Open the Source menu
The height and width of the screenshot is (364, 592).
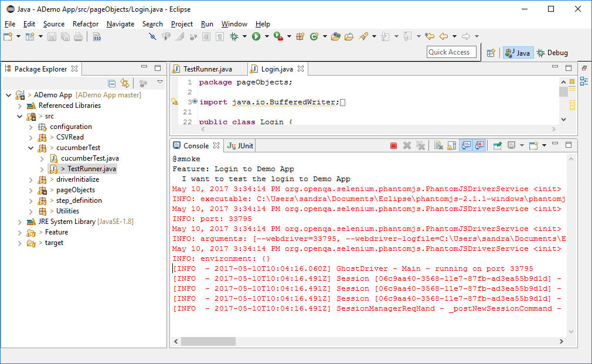point(53,24)
